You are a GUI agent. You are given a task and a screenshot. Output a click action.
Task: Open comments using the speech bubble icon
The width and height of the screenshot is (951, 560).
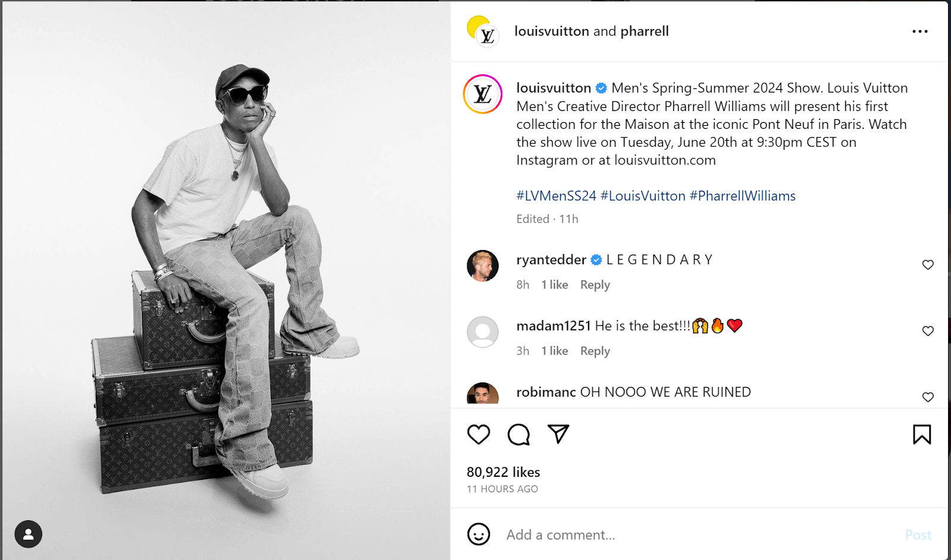(x=518, y=435)
